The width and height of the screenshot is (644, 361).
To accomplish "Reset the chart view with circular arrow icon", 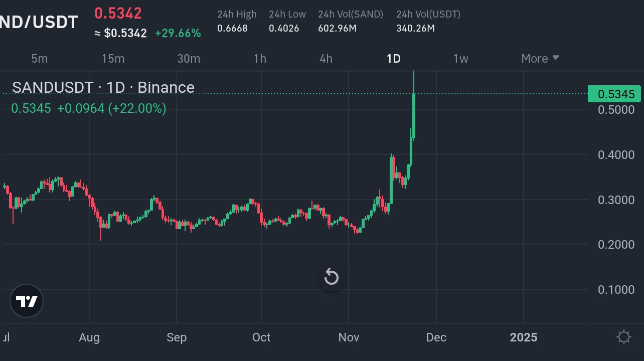I will pos(331,276).
